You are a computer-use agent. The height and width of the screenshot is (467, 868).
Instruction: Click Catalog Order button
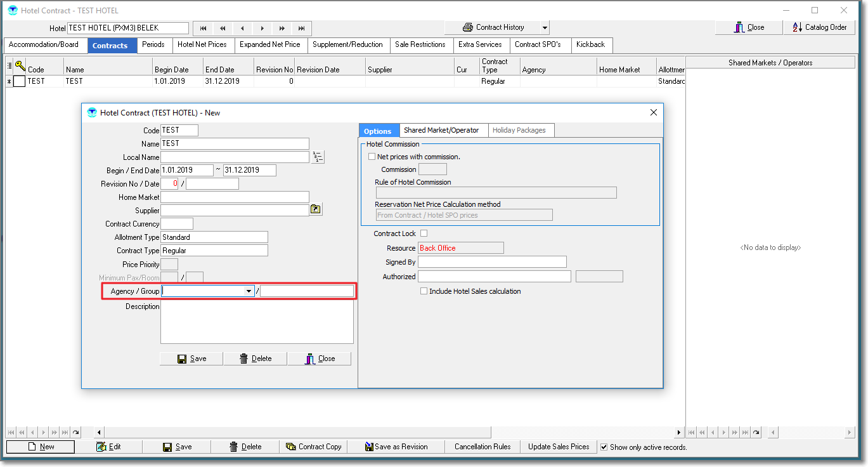(x=819, y=27)
